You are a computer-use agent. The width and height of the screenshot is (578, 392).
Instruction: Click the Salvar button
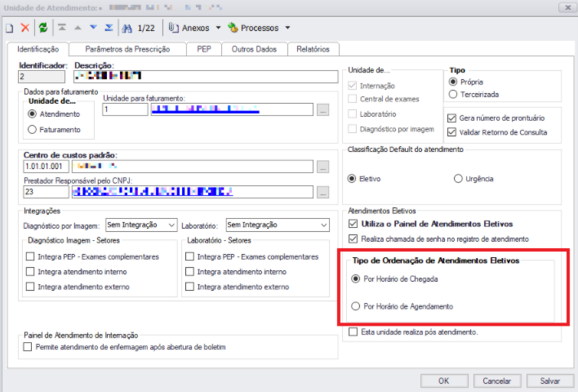click(x=550, y=381)
